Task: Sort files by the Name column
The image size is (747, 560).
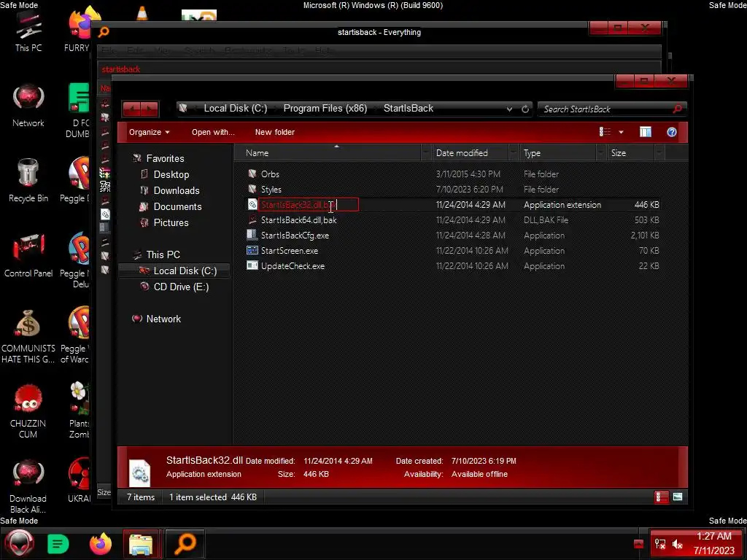Action: (x=329, y=153)
